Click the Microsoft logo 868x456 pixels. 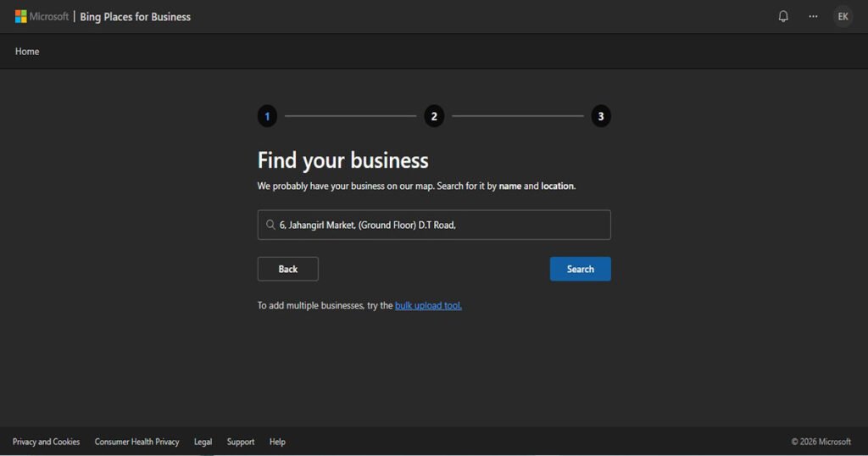point(42,17)
